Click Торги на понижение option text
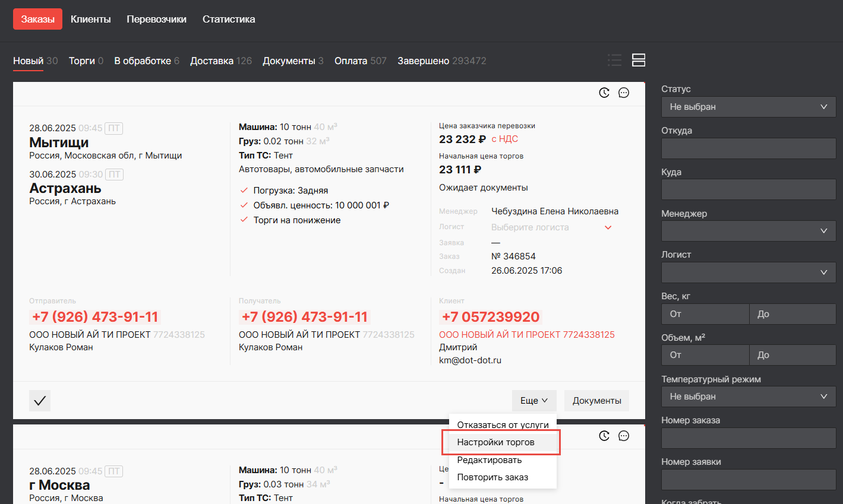843x504 pixels. click(297, 220)
